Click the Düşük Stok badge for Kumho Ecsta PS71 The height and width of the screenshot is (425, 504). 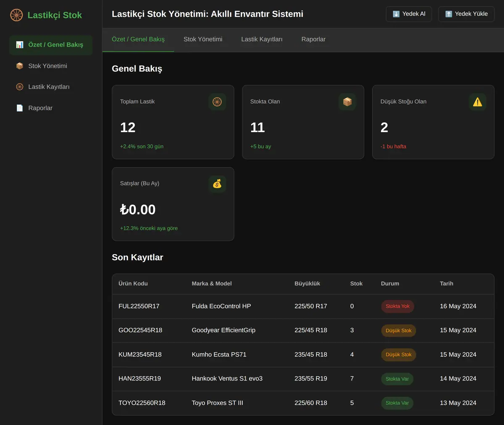[x=399, y=355]
